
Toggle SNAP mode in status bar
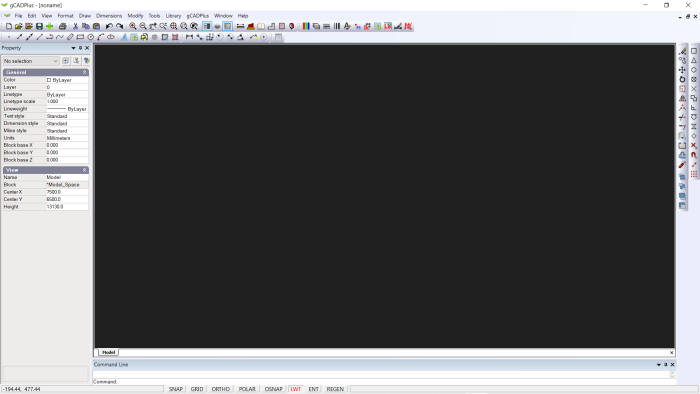tap(176, 389)
